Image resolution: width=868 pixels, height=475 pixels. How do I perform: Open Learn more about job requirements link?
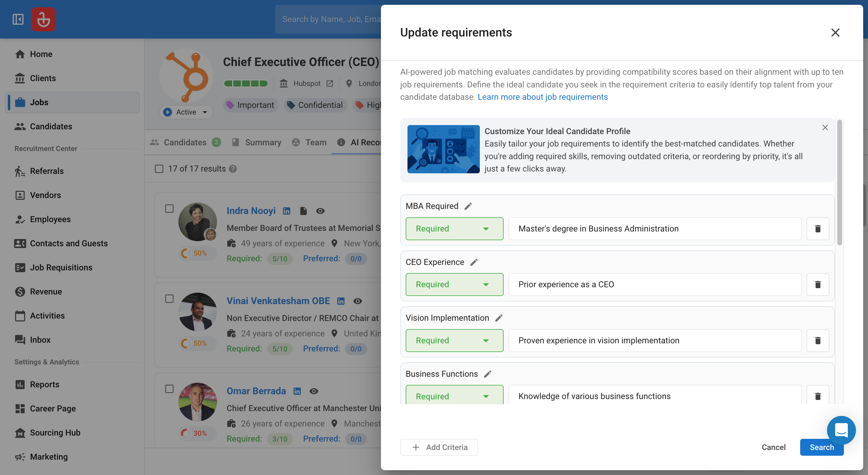(x=542, y=97)
